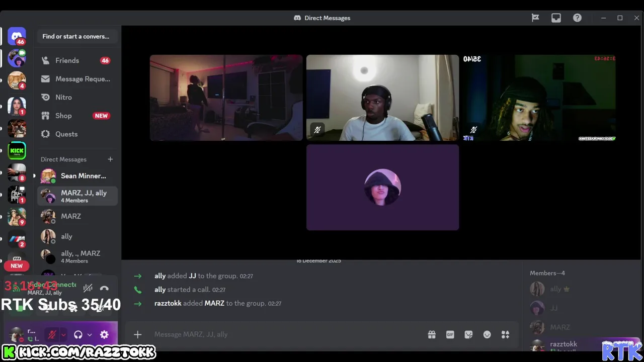This screenshot has width=644, height=362.
Task: Select the green-lit webcam video tile
Action: [x=539, y=98]
